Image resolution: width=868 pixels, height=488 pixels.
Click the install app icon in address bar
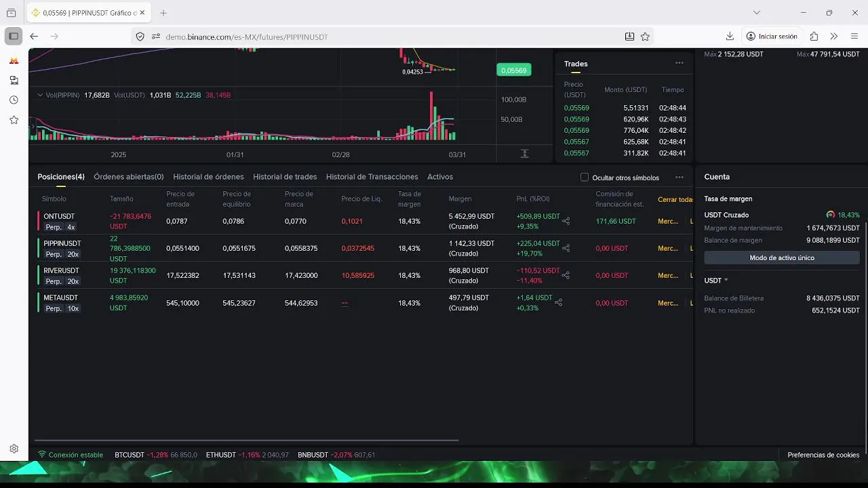coord(629,37)
